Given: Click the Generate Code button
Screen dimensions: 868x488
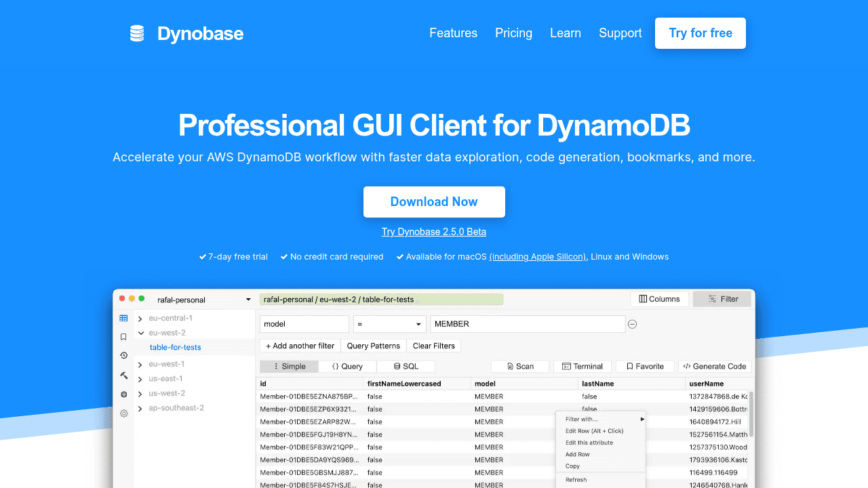Looking at the screenshot, I should [714, 366].
